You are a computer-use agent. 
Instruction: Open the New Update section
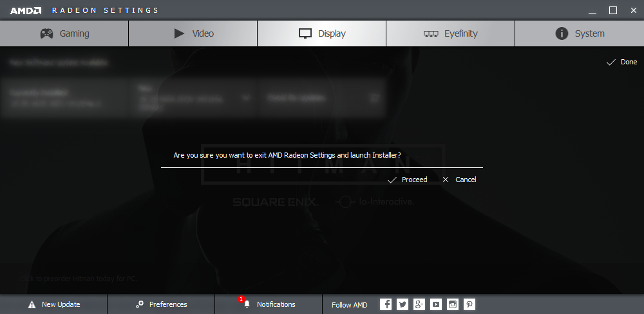[54, 304]
